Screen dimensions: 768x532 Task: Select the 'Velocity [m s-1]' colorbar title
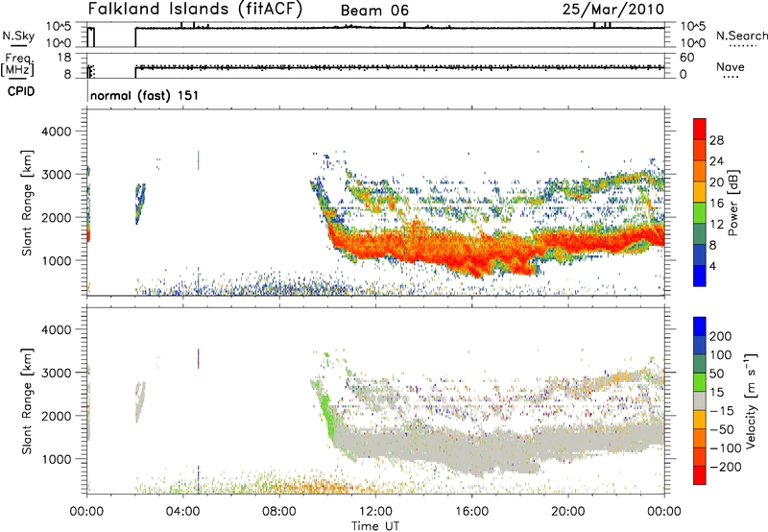(x=751, y=400)
